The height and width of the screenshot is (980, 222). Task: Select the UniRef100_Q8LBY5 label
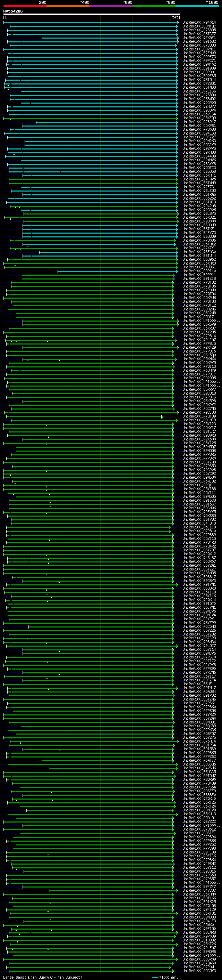pyautogui.click(x=199, y=213)
